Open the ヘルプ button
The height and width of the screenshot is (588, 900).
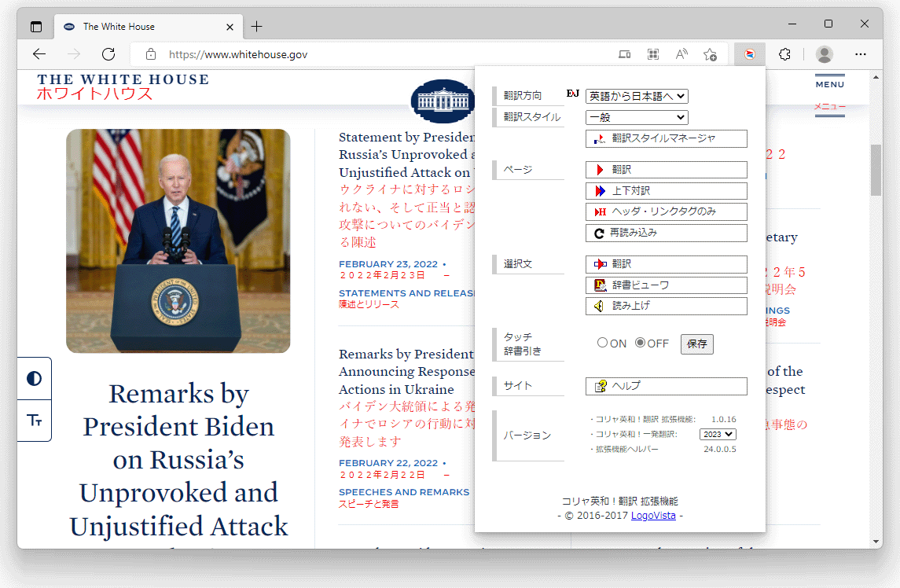(x=667, y=386)
